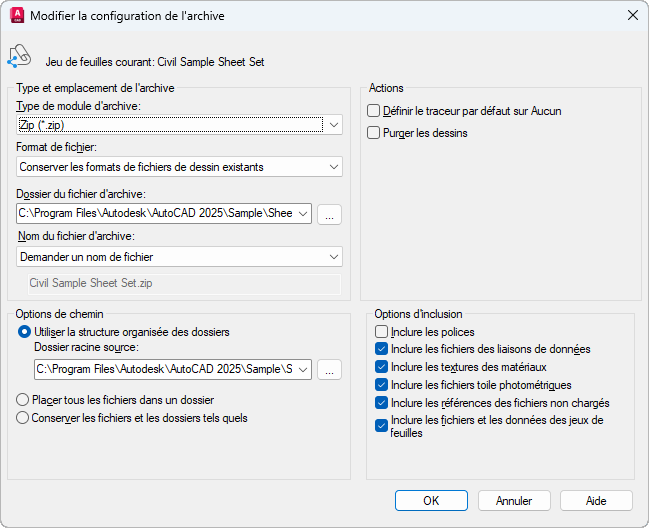Enable Définir le traceur par défaut sur Aucun

pyautogui.click(x=374, y=111)
